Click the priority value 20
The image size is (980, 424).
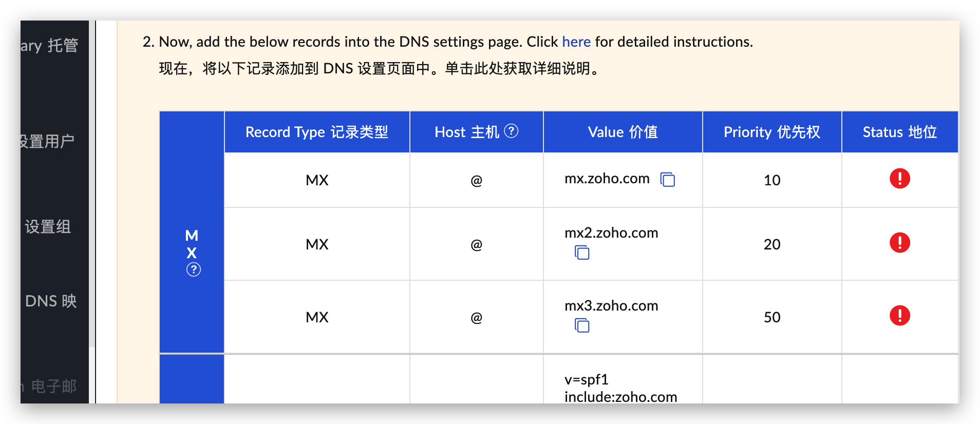click(x=772, y=244)
